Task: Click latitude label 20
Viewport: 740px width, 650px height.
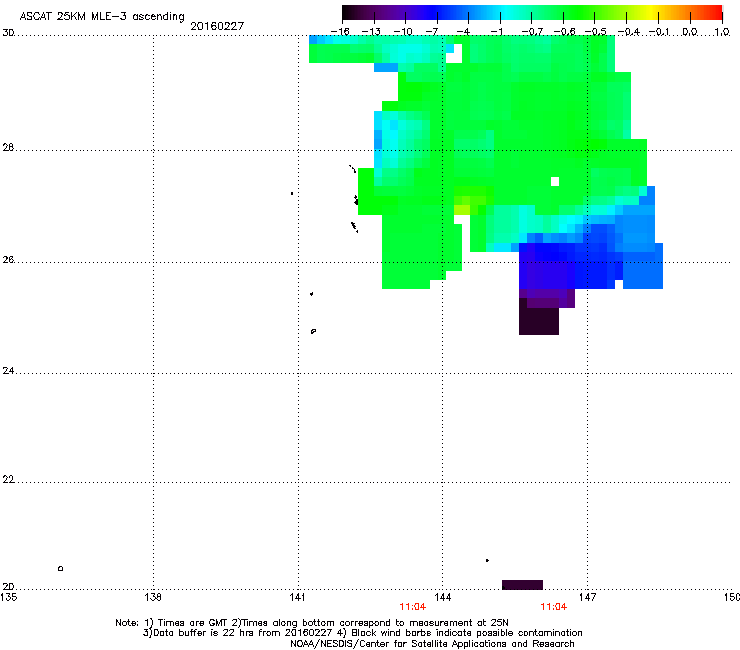Action: [8, 587]
